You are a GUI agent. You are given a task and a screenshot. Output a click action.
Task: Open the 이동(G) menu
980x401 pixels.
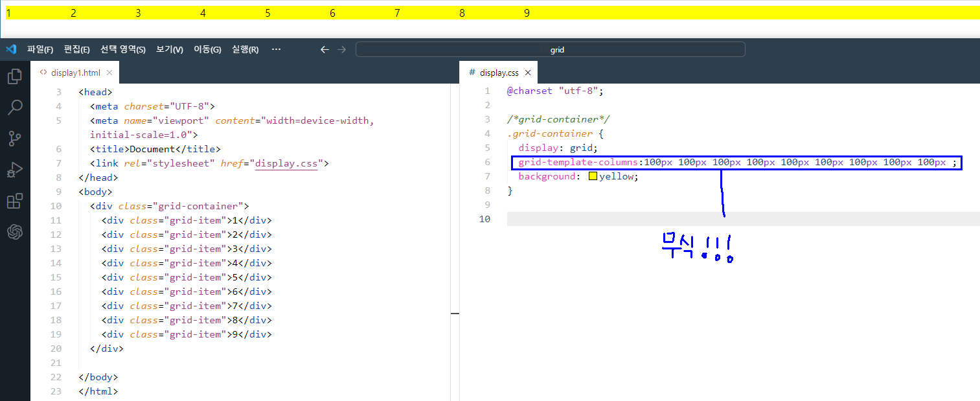pyautogui.click(x=207, y=49)
